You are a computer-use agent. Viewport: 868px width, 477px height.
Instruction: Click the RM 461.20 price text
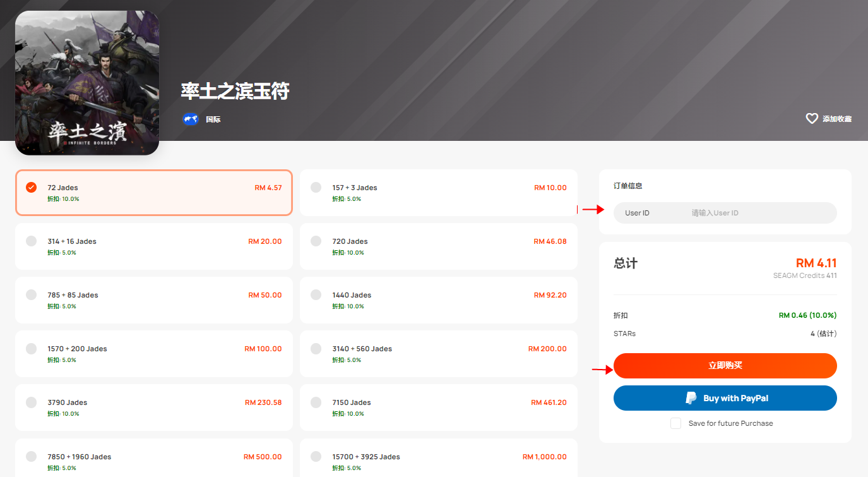click(549, 402)
